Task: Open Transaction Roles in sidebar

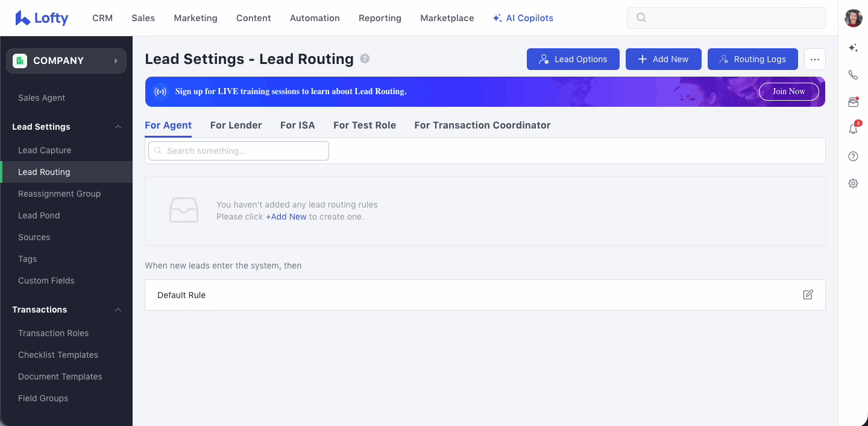Action: [53, 333]
